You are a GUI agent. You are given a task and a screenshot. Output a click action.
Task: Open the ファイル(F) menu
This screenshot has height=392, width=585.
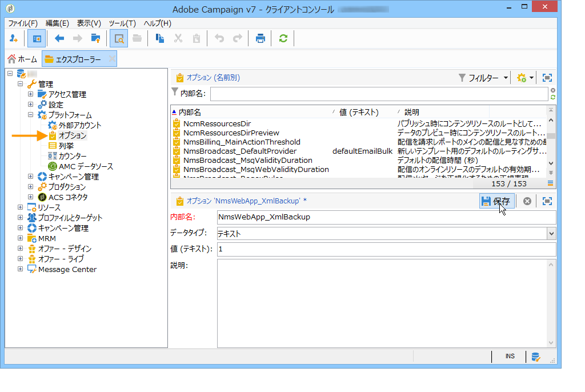pos(23,23)
